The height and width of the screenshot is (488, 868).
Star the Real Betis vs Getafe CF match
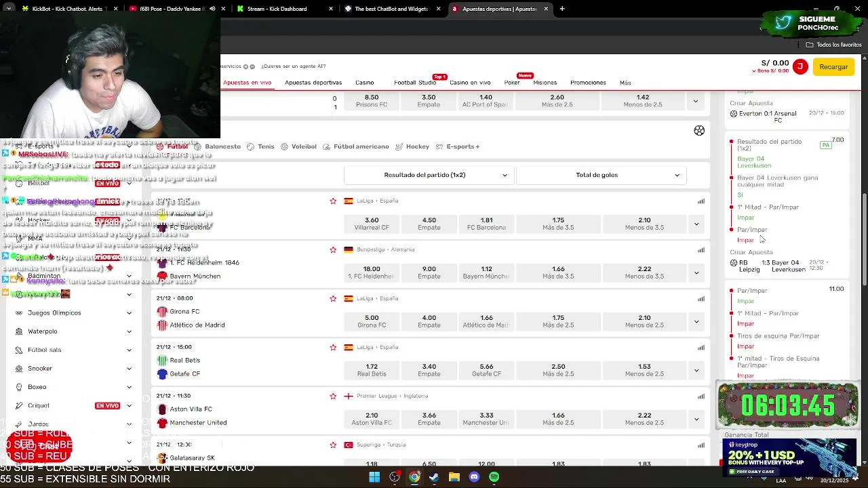[x=333, y=347]
